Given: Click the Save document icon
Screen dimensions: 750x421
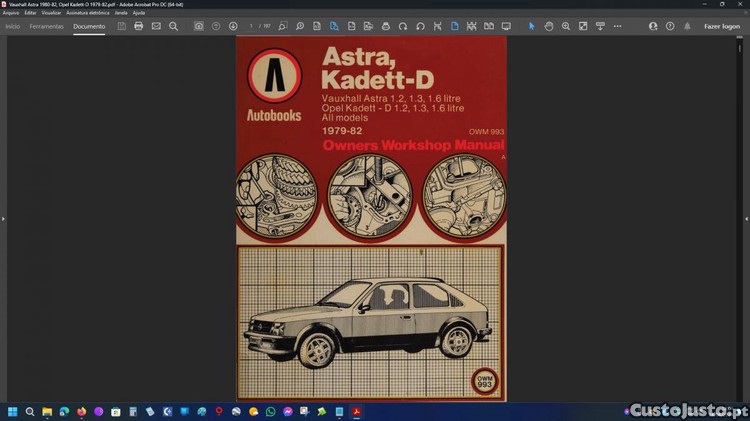Looking at the screenshot, I should (x=122, y=26).
